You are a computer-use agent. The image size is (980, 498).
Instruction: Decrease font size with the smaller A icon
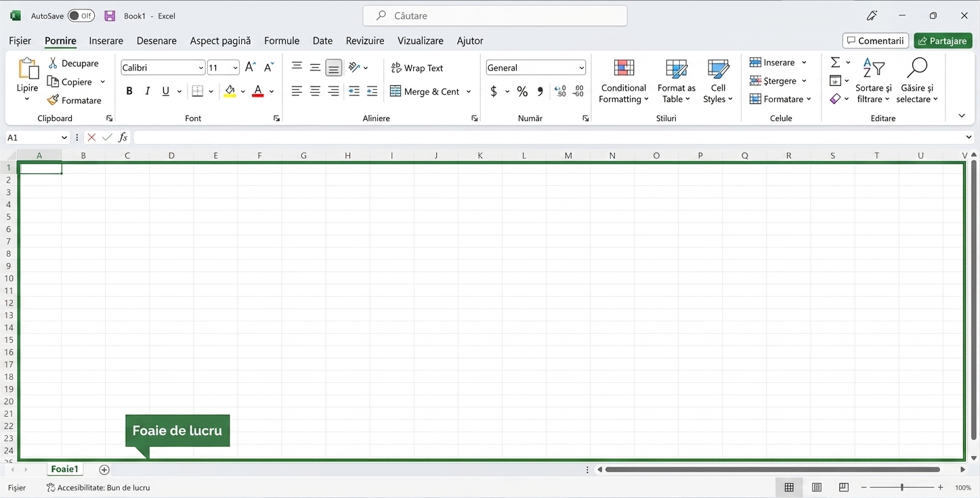[x=269, y=67]
